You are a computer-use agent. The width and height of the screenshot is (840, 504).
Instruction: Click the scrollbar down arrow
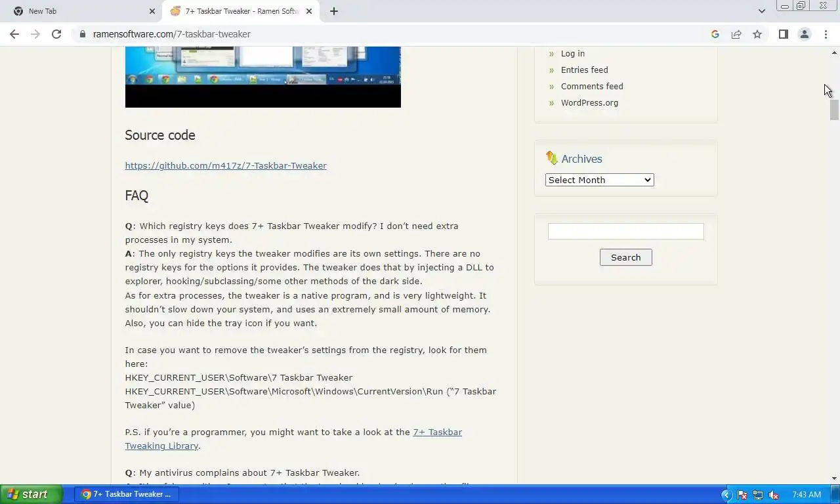[834, 478]
